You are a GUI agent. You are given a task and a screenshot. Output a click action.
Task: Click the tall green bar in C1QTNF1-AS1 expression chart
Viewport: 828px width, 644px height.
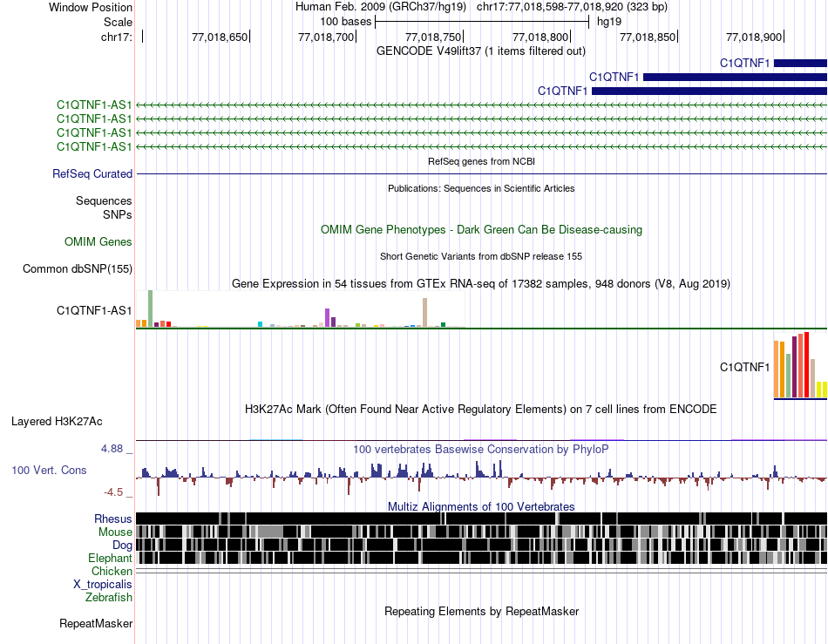tap(151, 308)
